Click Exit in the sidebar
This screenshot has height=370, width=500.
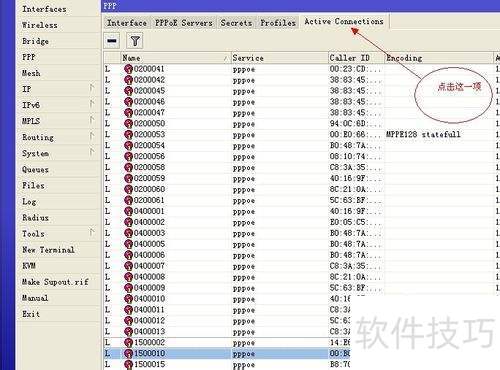tap(31, 314)
